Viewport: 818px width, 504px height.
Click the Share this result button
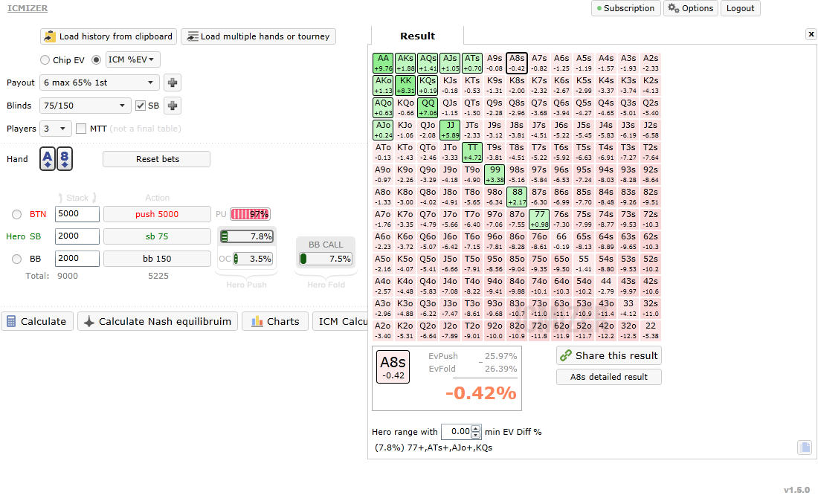609,356
